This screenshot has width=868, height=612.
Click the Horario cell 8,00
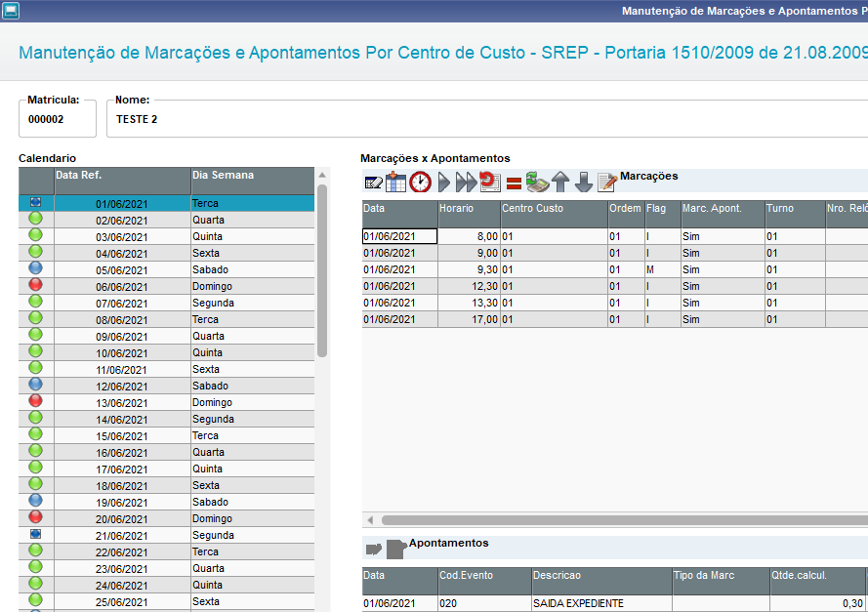point(469,236)
